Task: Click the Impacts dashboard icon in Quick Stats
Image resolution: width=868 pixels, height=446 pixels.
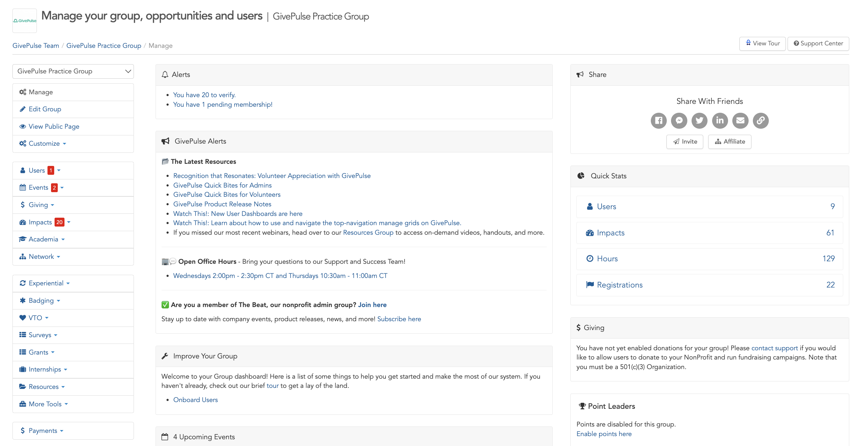Action: [x=590, y=233]
